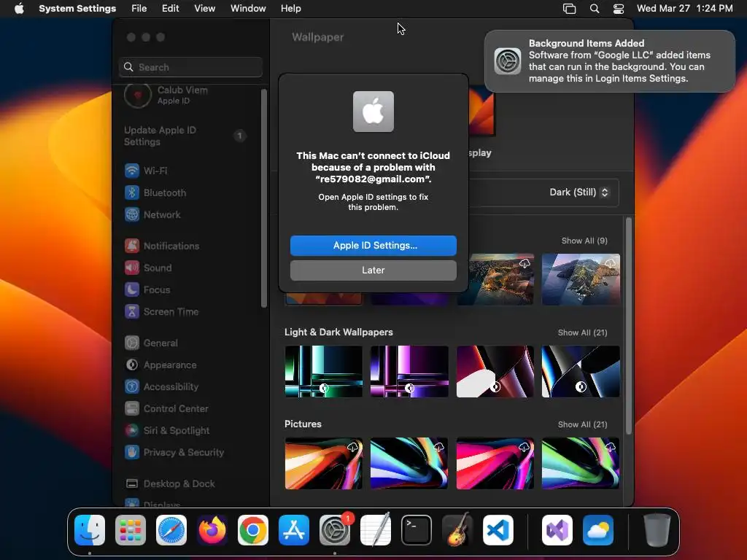Screen dimensions: 747x560
Task: Open App Store from the Dock
Action: (x=294, y=530)
